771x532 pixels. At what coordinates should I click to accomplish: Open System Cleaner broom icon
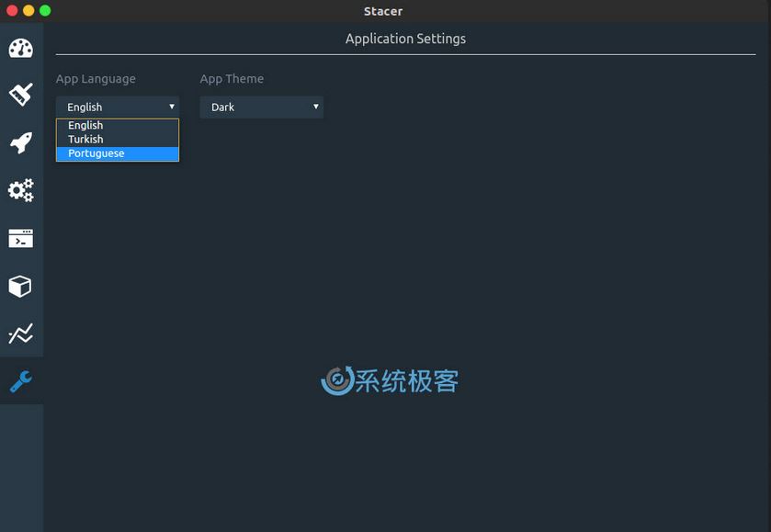(x=20, y=95)
